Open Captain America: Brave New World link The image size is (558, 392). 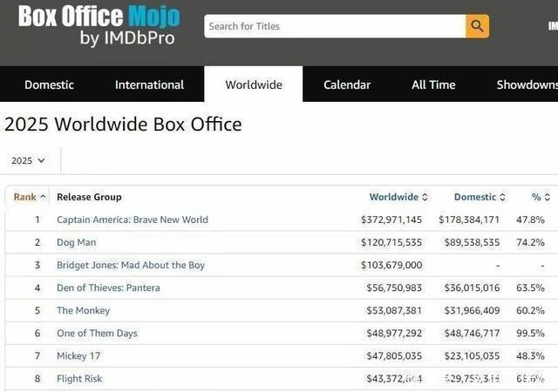point(133,220)
